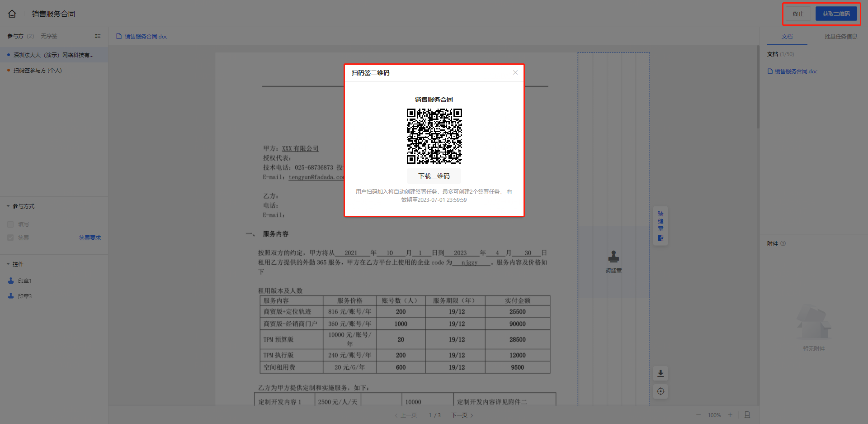Screen dimensions: 868x424
Task: Download the document via download icon
Action: coord(660,373)
